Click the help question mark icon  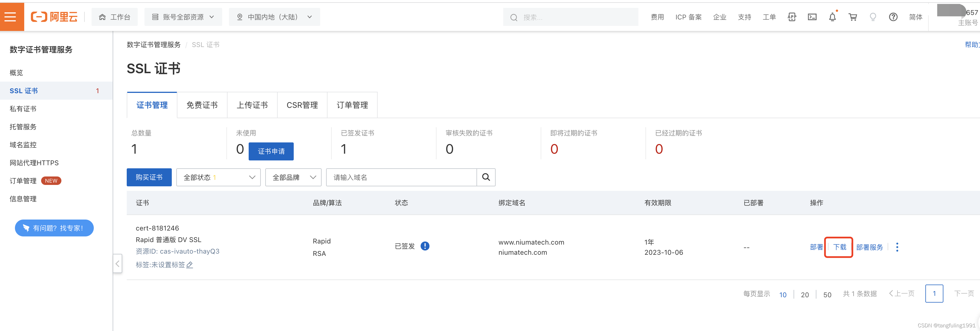point(893,17)
